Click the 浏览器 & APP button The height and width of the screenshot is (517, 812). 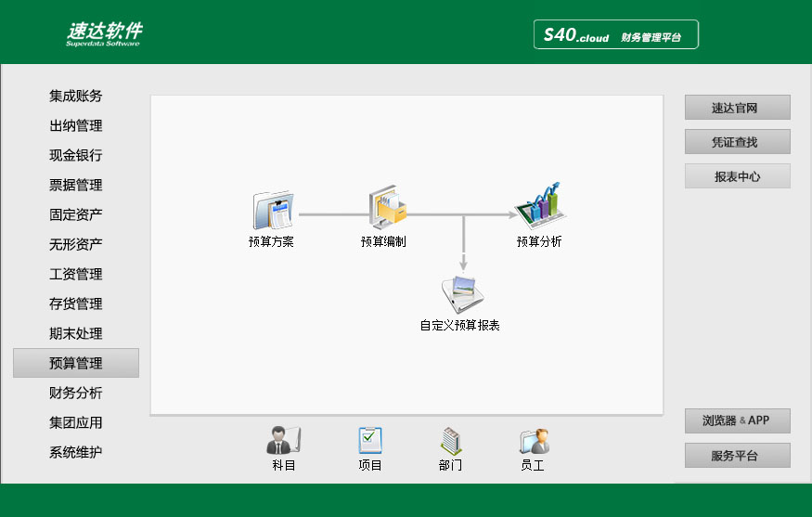coord(738,420)
